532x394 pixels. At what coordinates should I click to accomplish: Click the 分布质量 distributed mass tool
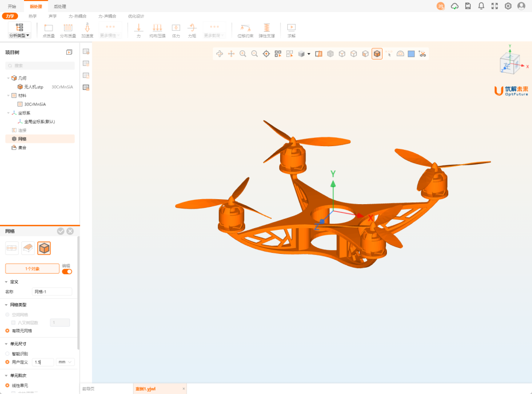point(68,31)
